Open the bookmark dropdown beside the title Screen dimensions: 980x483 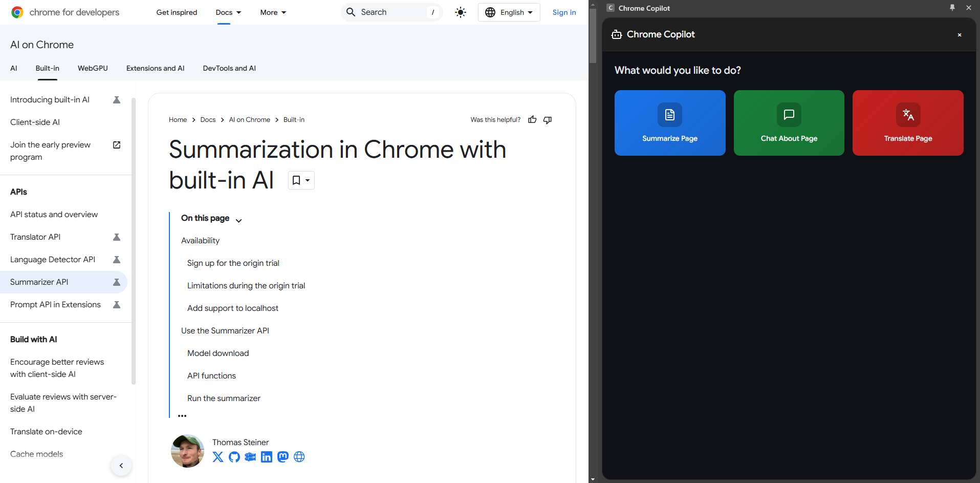pos(301,180)
